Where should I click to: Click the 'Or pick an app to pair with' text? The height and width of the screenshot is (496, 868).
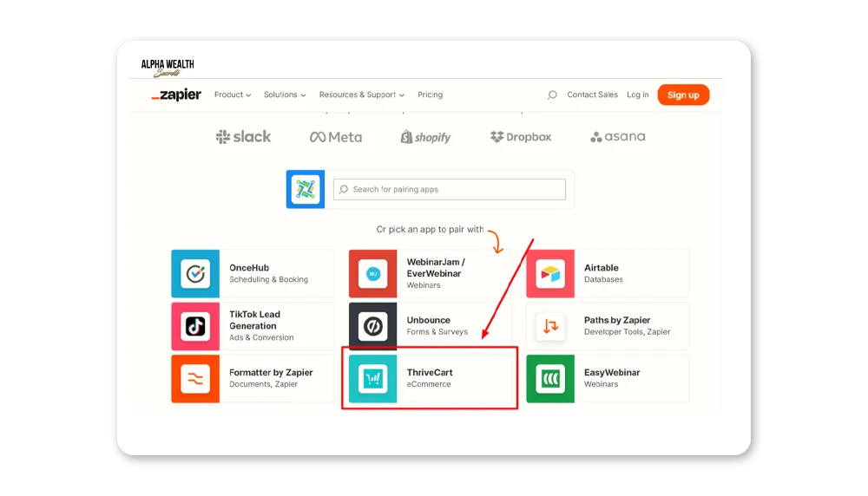431,230
